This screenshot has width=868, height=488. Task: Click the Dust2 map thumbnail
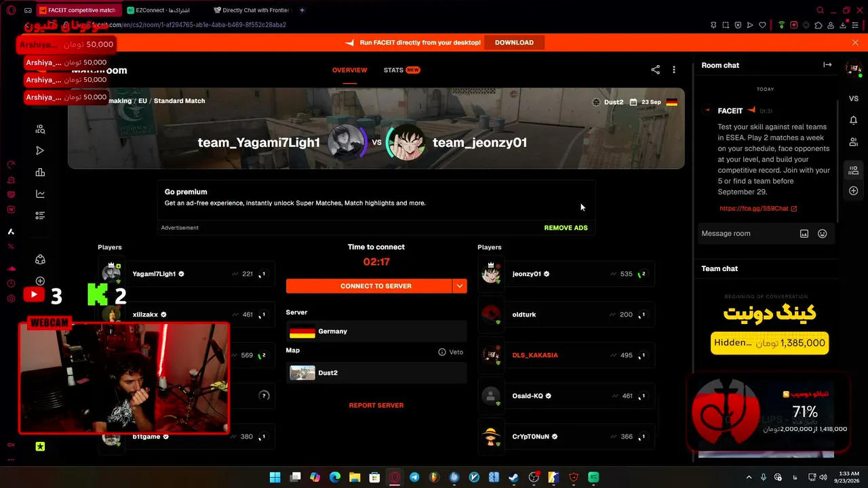pos(302,373)
